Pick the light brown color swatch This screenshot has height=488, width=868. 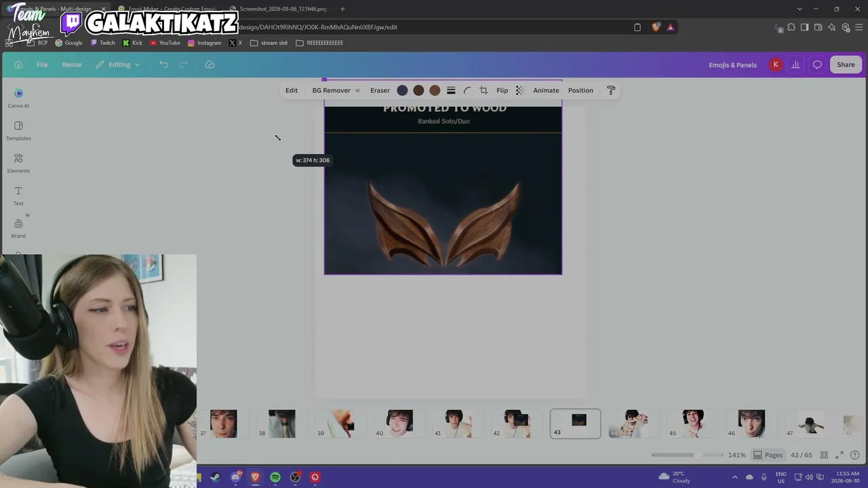(435, 90)
